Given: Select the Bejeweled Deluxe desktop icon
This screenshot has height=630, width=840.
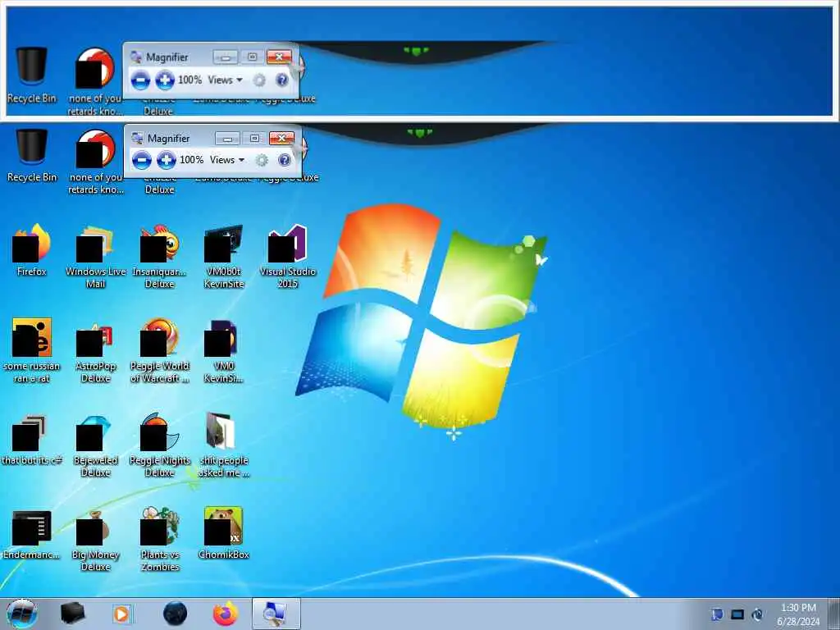Looking at the screenshot, I should point(95,445).
